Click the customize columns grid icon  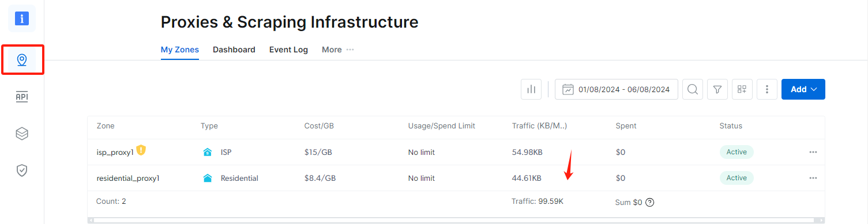[742, 89]
